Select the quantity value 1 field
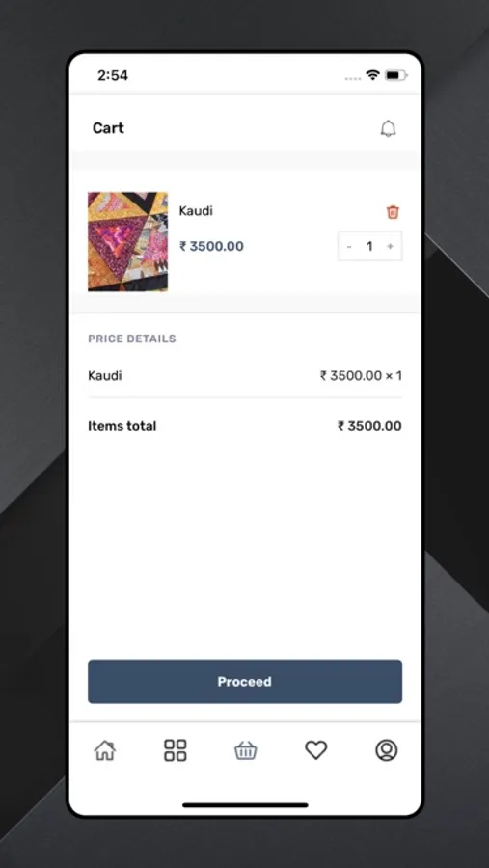This screenshot has height=868, width=489. tap(369, 246)
